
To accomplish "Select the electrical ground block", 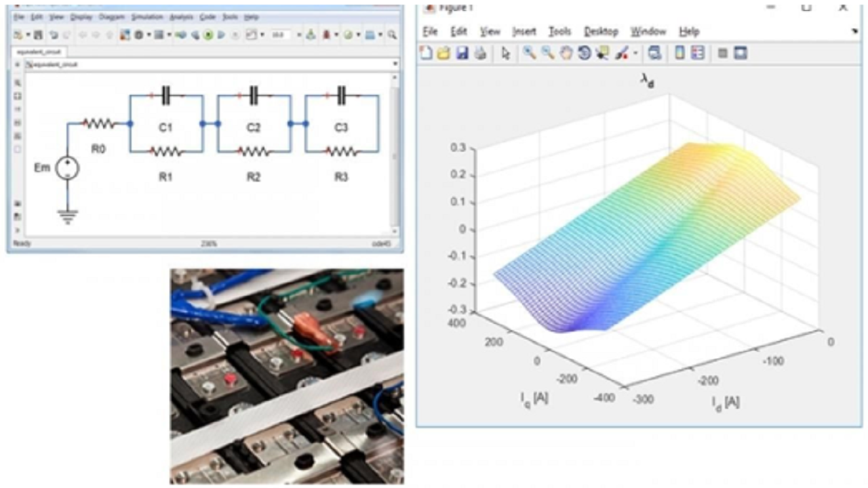I will click(67, 216).
